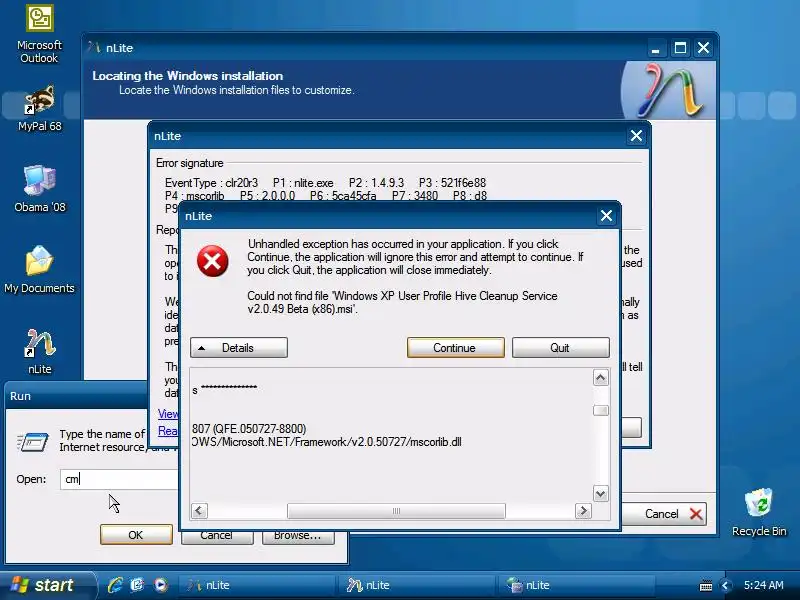
Task: Click Continue in exception dialog
Action: [x=456, y=347]
